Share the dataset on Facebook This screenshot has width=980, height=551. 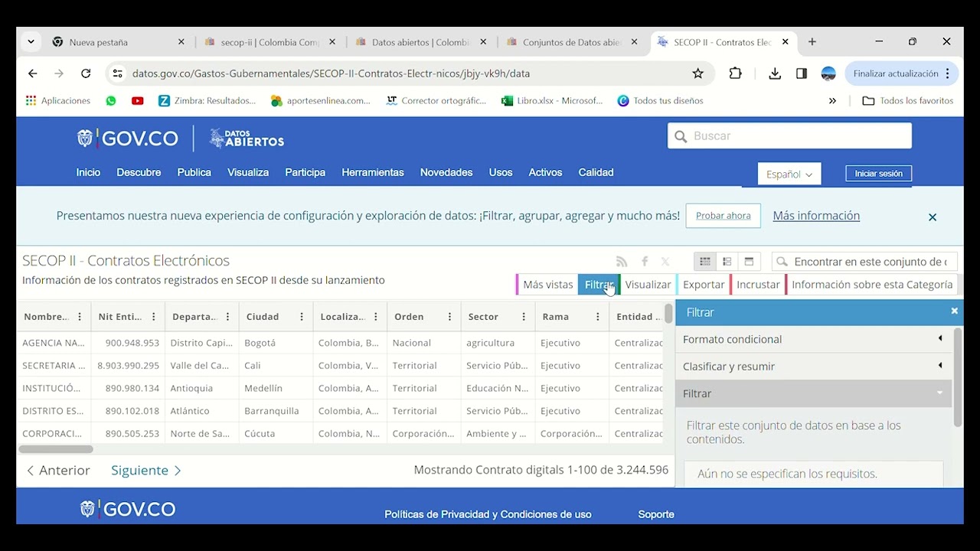point(645,262)
